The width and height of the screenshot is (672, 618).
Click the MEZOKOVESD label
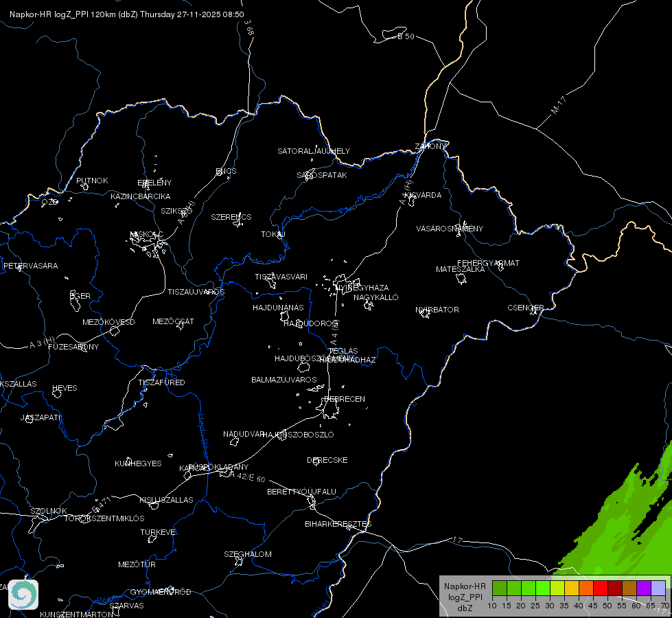(x=109, y=322)
